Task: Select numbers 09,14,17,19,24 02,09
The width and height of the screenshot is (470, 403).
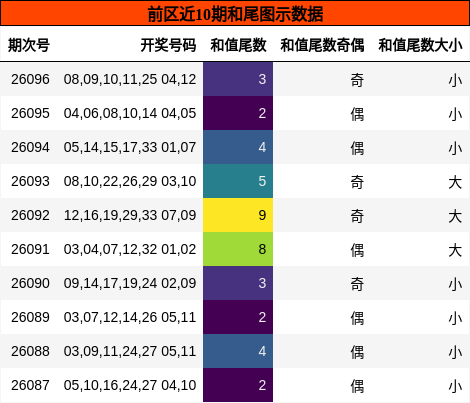Action: click(x=130, y=283)
